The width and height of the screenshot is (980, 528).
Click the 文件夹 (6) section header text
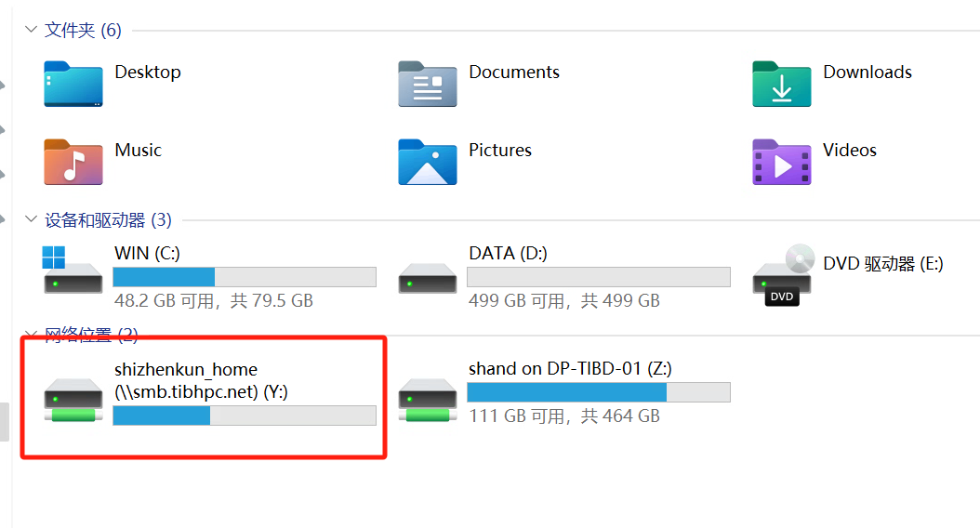(83, 30)
